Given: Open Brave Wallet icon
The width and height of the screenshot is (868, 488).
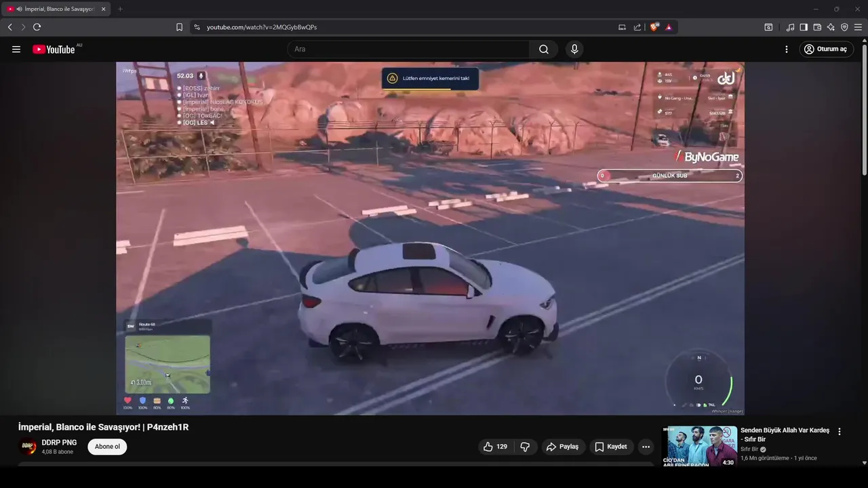Looking at the screenshot, I should pos(817,27).
